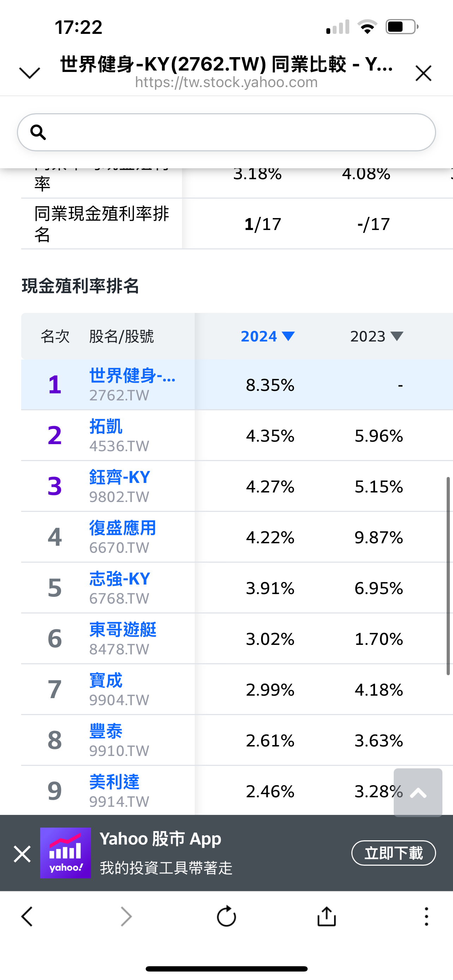
Task: Open 東哥遊艇 8478.TW stock link
Action: 122,630
